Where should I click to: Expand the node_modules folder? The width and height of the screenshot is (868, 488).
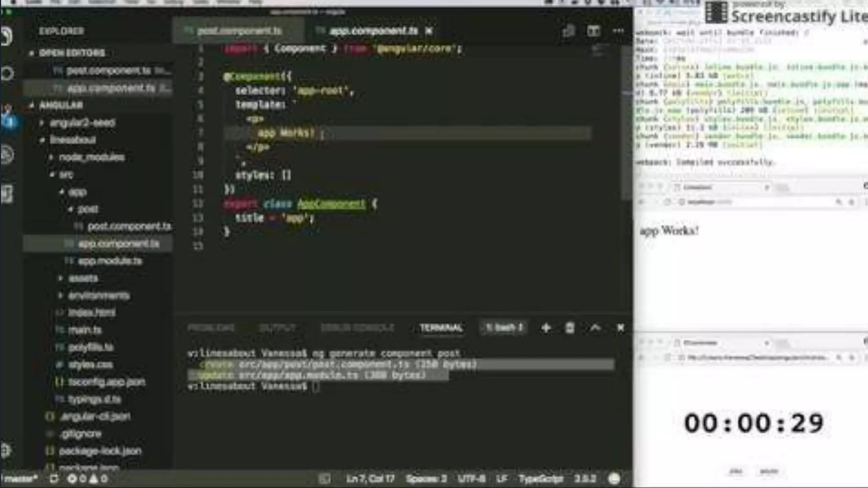[92, 158]
